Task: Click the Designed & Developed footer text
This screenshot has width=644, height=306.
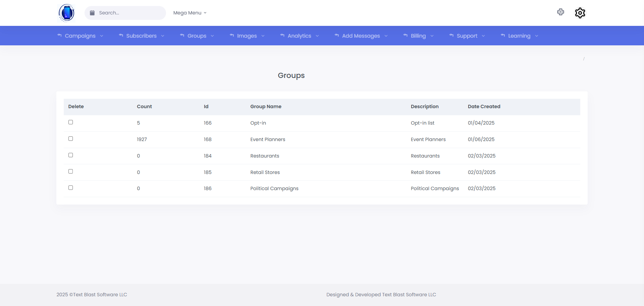Action: pos(381,295)
